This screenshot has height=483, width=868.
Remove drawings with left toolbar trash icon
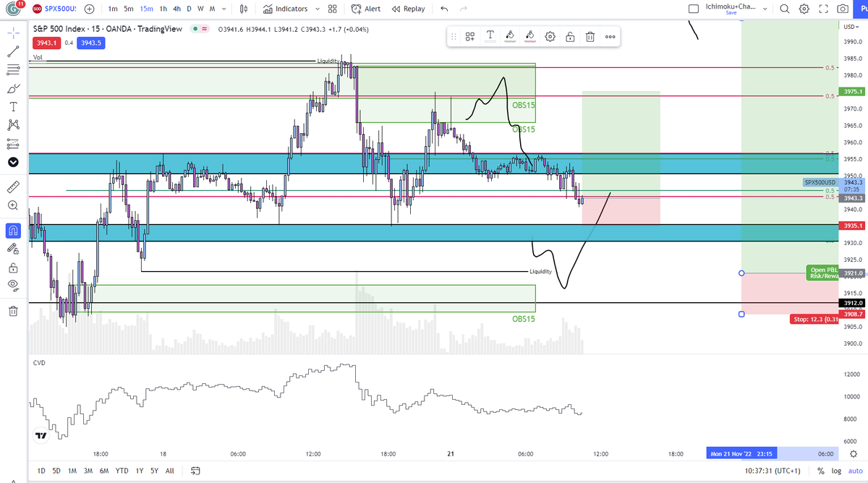coord(13,312)
